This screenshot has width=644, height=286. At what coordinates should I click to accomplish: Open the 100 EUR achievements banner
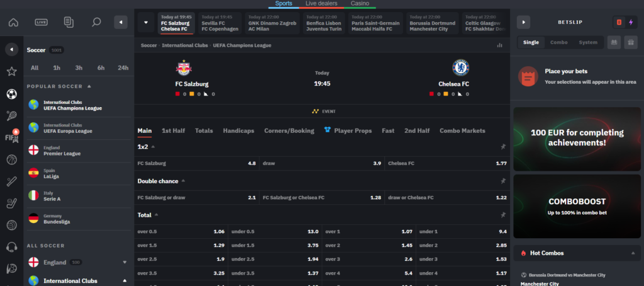coord(577,139)
